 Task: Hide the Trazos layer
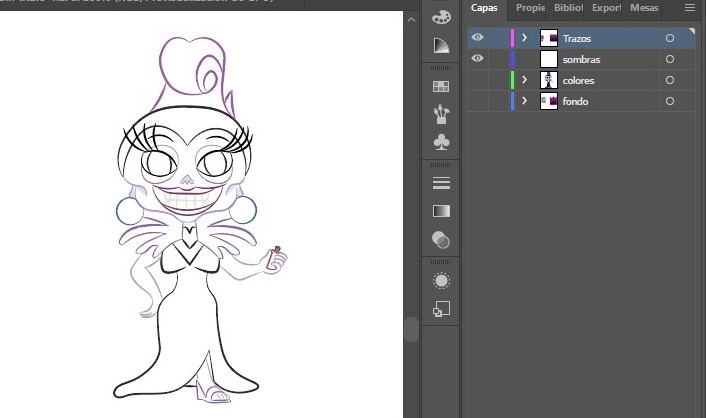click(477, 38)
